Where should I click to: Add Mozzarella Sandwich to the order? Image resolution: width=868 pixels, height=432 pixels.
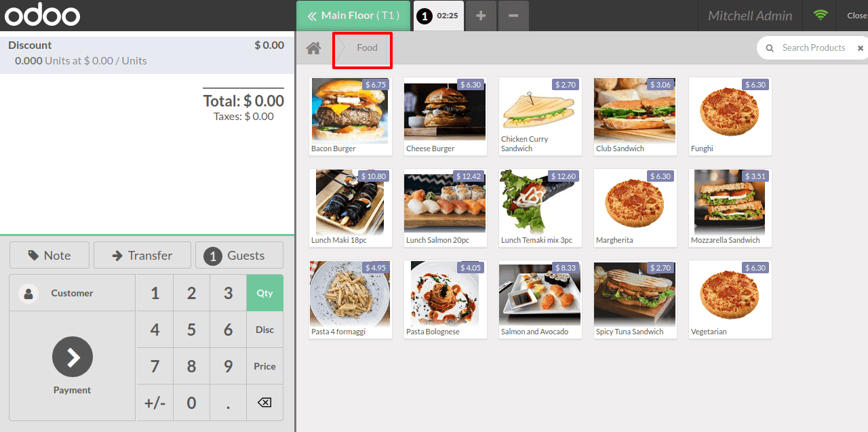730,208
